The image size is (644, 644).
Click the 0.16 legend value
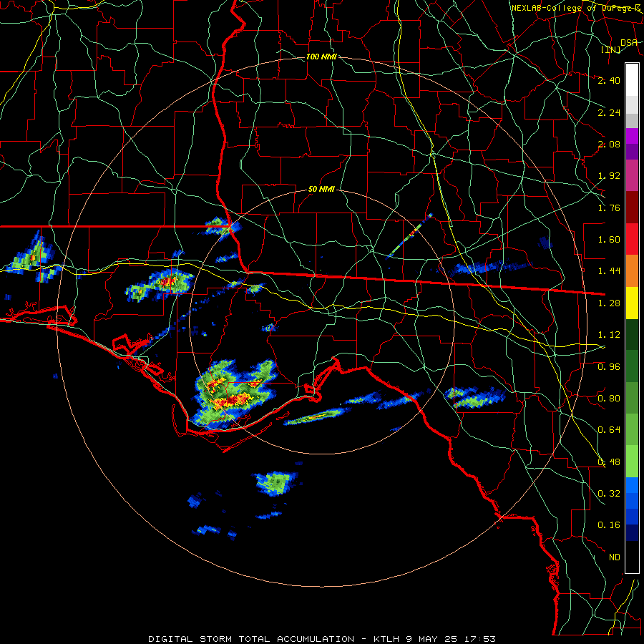[x=609, y=525]
